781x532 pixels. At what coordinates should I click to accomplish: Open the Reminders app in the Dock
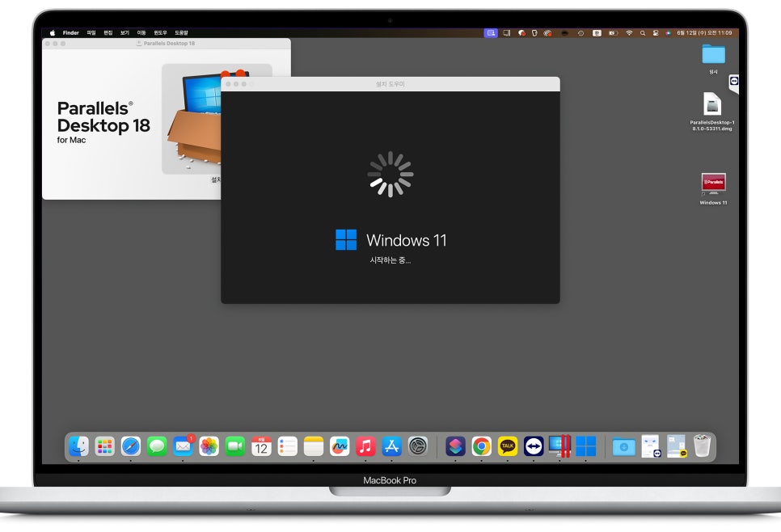pos(287,446)
